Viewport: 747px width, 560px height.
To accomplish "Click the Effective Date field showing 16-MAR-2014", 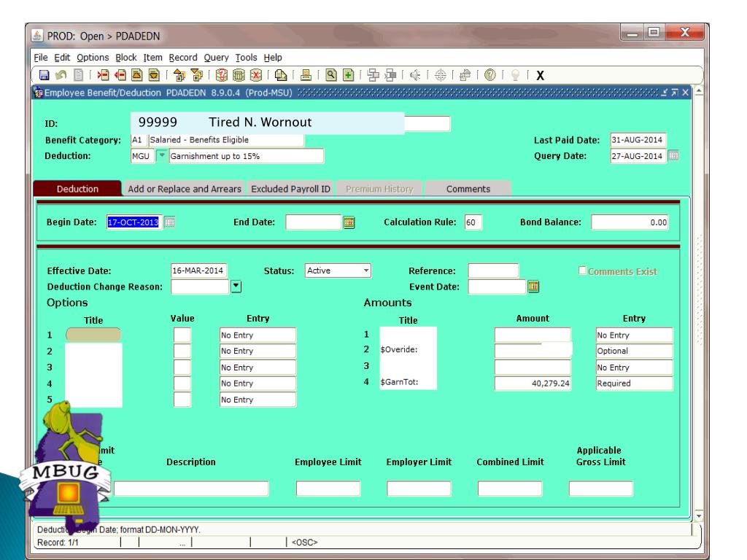I will coord(198,271).
